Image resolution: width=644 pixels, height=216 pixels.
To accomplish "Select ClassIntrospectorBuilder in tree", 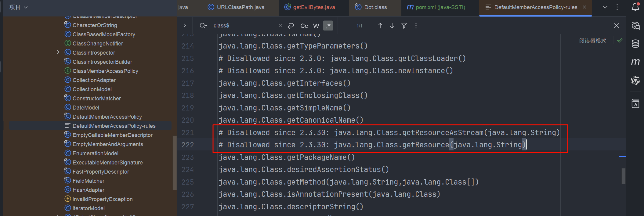I will point(102,62).
